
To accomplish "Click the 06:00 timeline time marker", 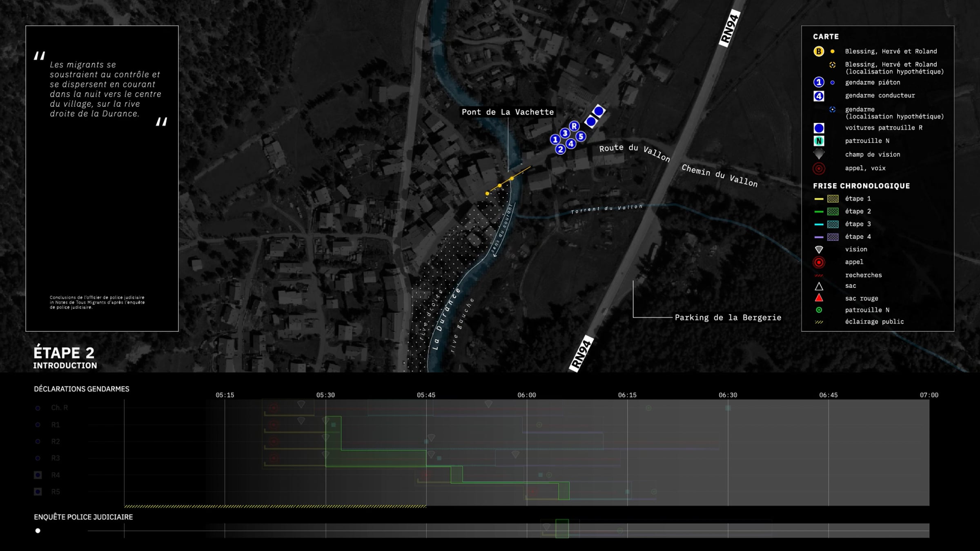I will pyautogui.click(x=527, y=395).
